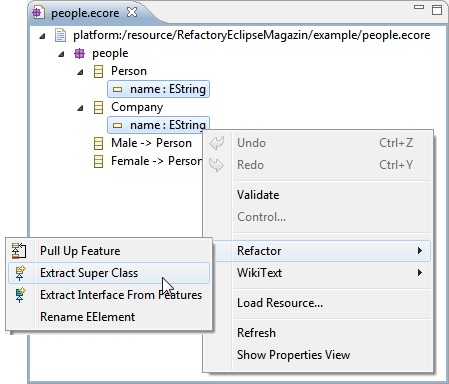Viewport: 449px width, 384px height.
Task: Click the class icon beside Male -> Person
Action: click(x=98, y=143)
